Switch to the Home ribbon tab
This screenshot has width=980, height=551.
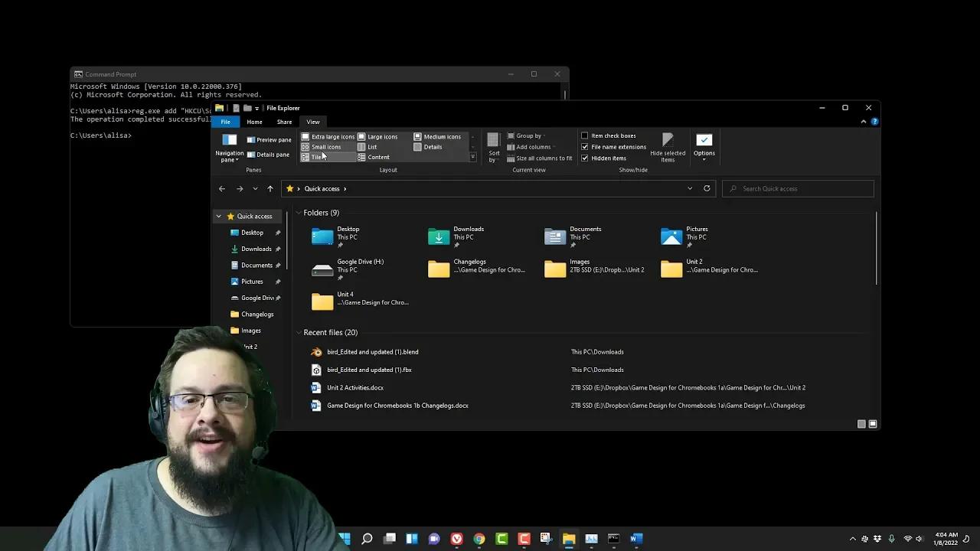[254, 122]
